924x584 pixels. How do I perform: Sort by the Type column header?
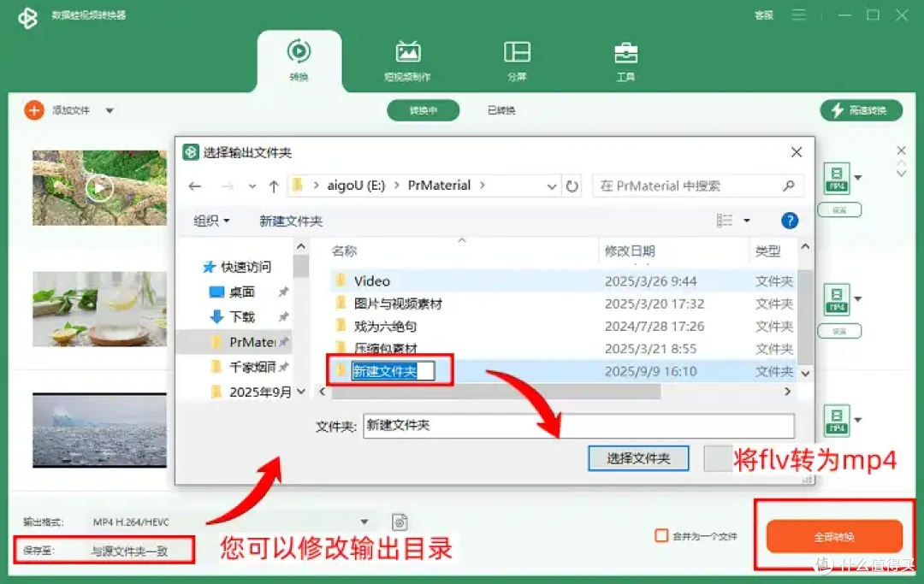click(x=767, y=251)
